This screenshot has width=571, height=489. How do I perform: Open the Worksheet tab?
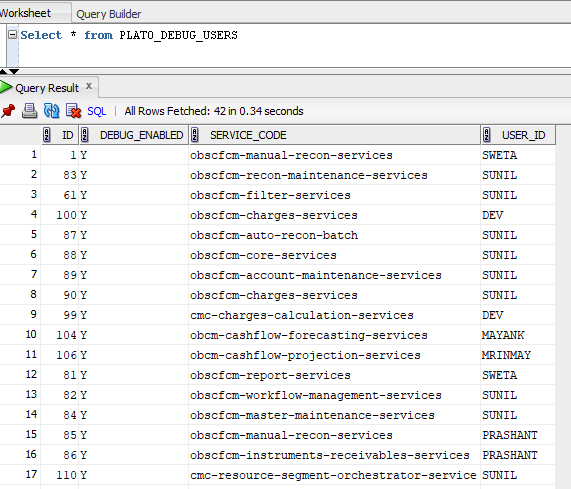tap(25, 13)
